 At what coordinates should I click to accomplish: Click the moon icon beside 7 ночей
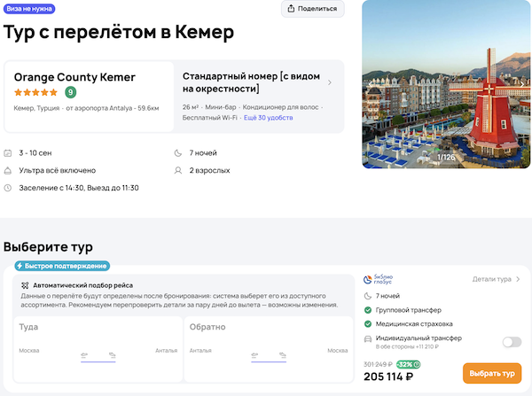pos(180,153)
